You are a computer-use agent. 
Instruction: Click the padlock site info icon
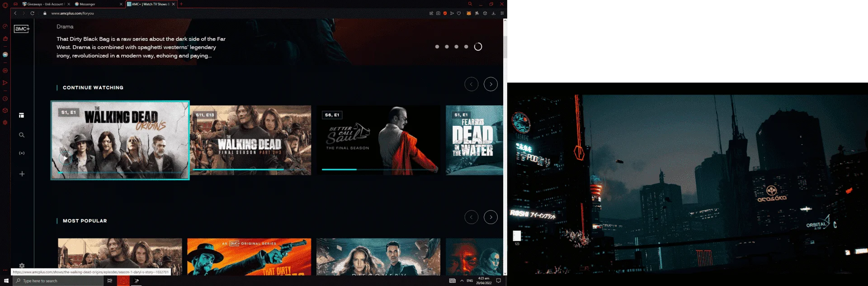tap(45, 13)
